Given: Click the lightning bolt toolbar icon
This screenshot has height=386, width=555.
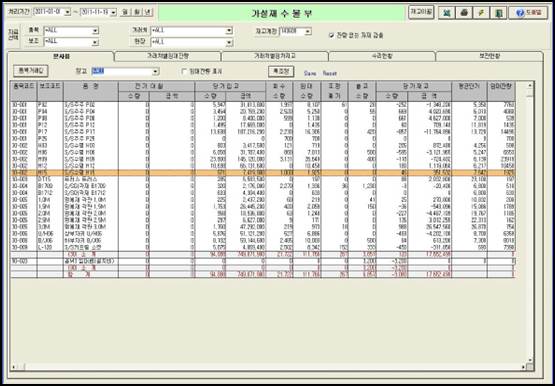Looking at the screenshot, I should click(x=481, y=13).
